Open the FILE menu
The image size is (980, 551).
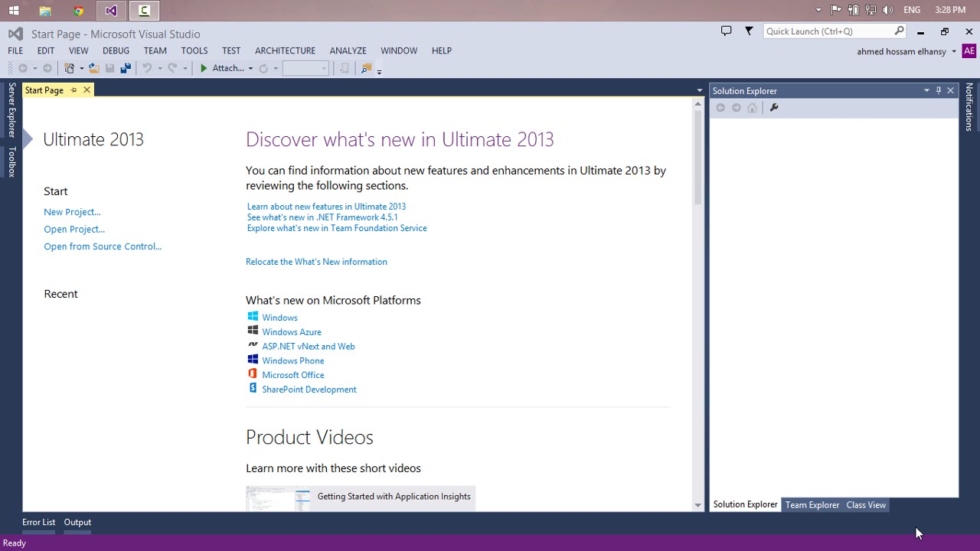(15, 51)
